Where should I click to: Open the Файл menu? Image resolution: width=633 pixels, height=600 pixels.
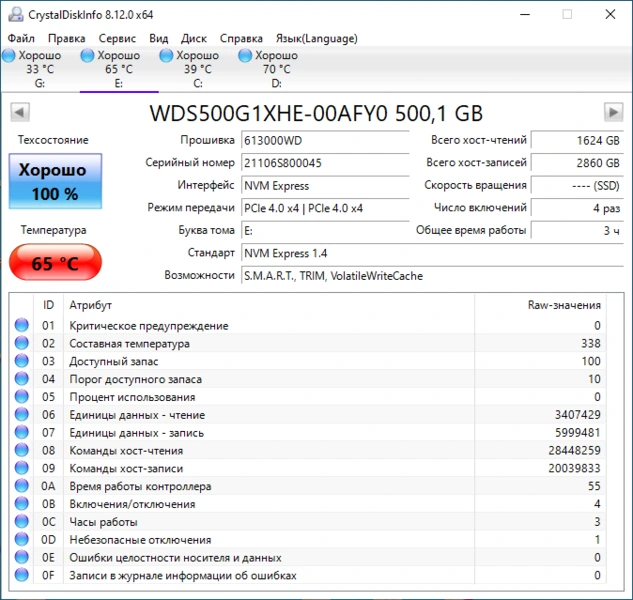21,38
